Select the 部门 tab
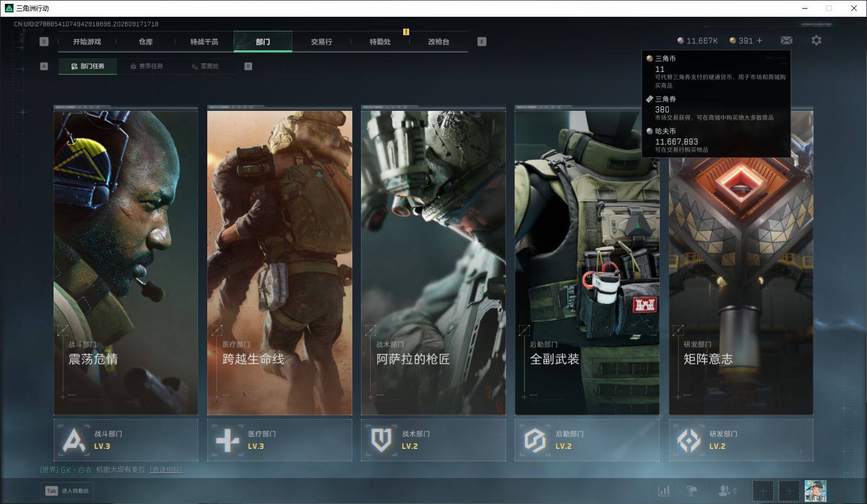This screenshot has height=504, width=867. (x=263, y=42)
